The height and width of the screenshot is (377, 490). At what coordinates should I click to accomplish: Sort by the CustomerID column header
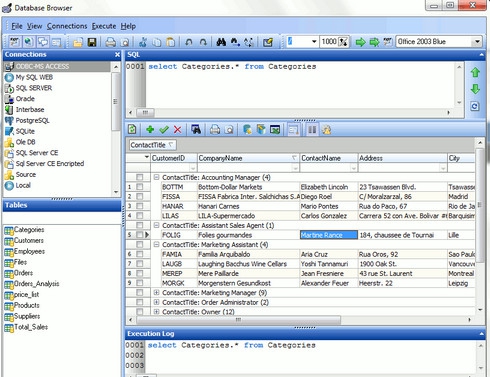174,158
